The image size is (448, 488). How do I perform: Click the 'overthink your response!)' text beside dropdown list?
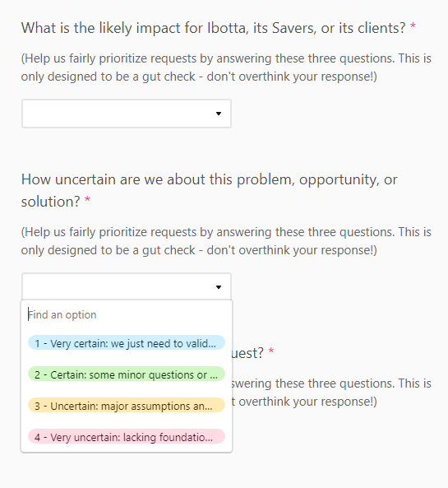[x=304, y=402]
